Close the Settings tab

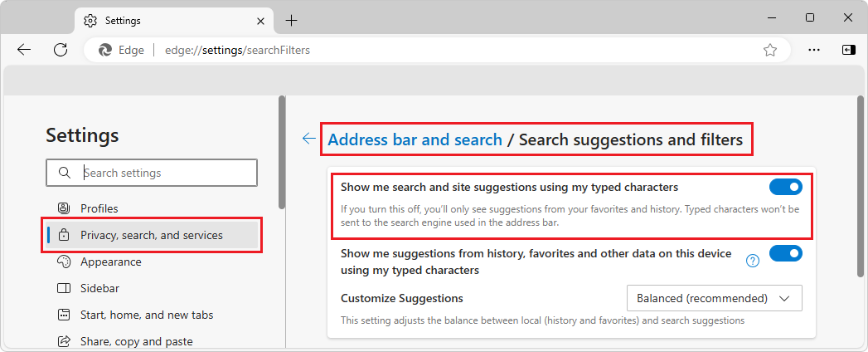(x=261, y=21)
